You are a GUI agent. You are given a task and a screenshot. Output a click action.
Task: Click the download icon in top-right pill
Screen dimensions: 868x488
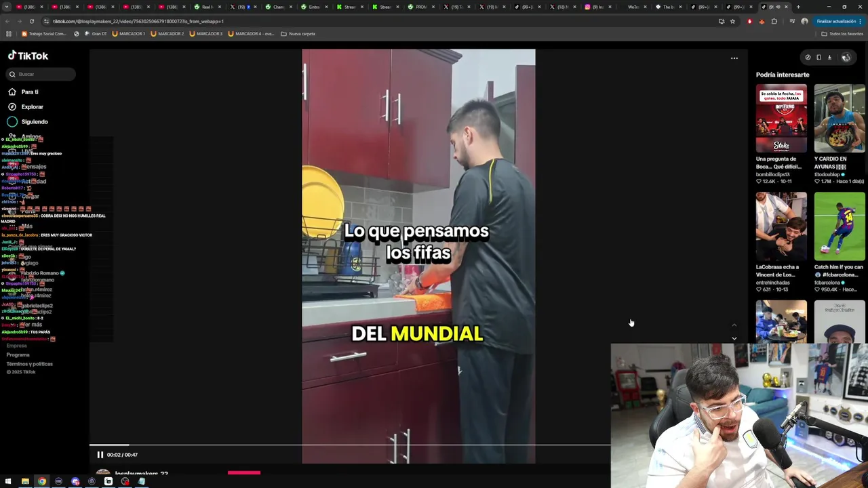click(x=829, y=58)
